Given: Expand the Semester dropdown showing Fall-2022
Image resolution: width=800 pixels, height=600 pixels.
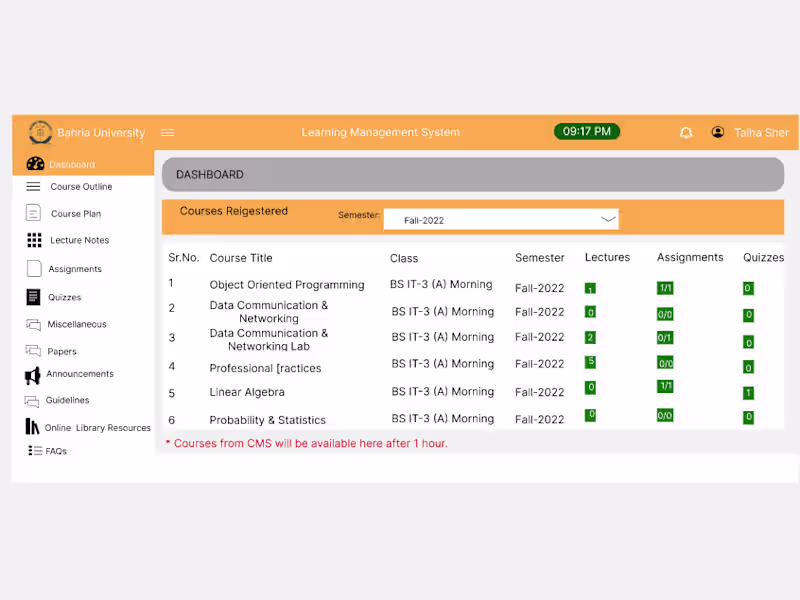Looking at the screenshot, I should pyautogui.click(x=501, y=219).
